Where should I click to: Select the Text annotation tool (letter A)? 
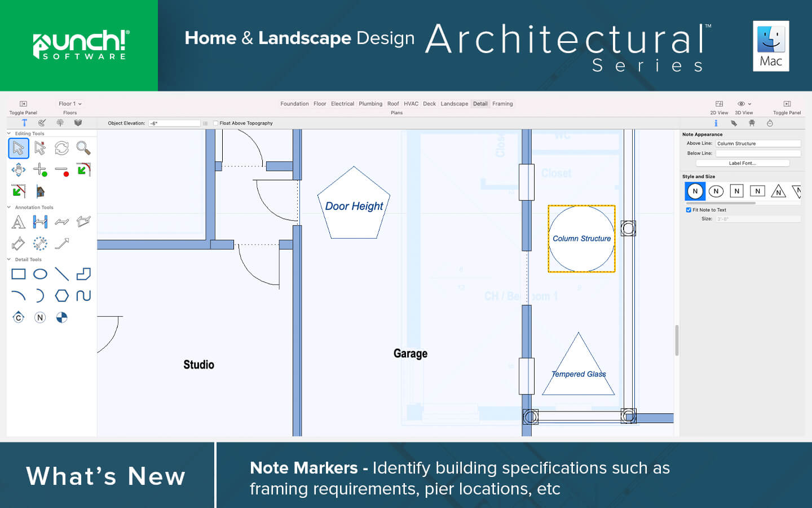[x=19, y=222]
